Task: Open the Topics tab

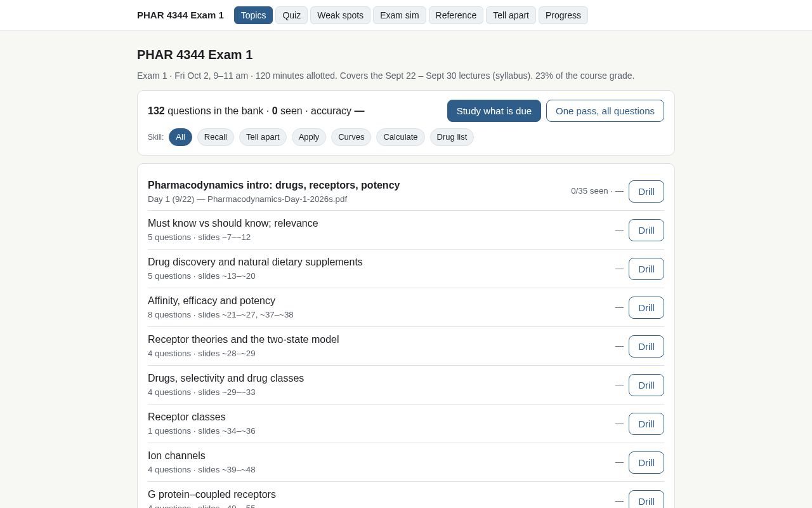Action: pos(253,15)
